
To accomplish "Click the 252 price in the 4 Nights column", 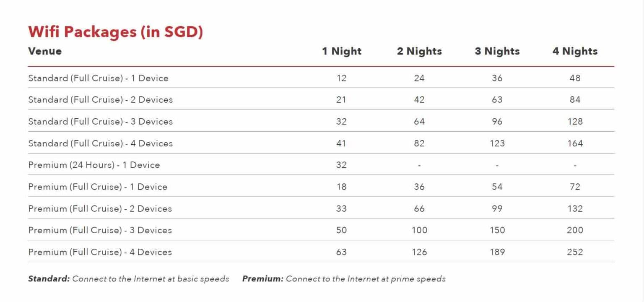I will tap(575, 252).
